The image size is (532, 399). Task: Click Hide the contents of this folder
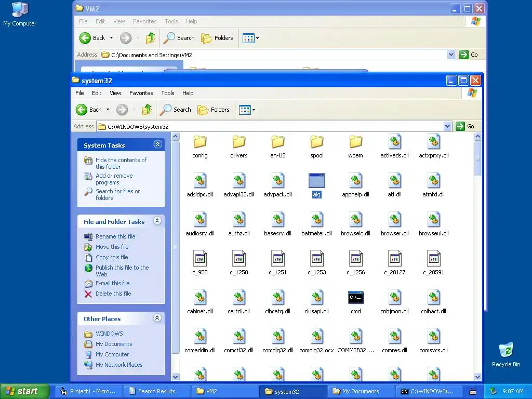click(121, 163)
